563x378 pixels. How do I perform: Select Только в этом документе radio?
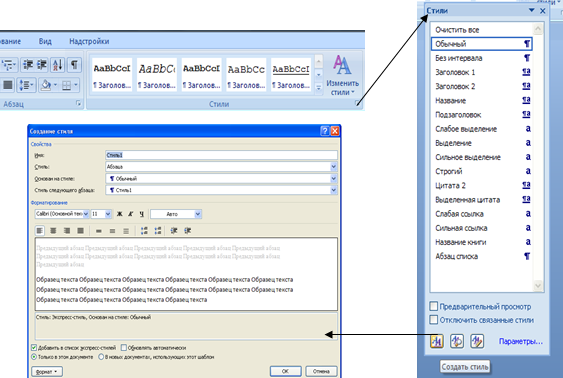(34, 357)
